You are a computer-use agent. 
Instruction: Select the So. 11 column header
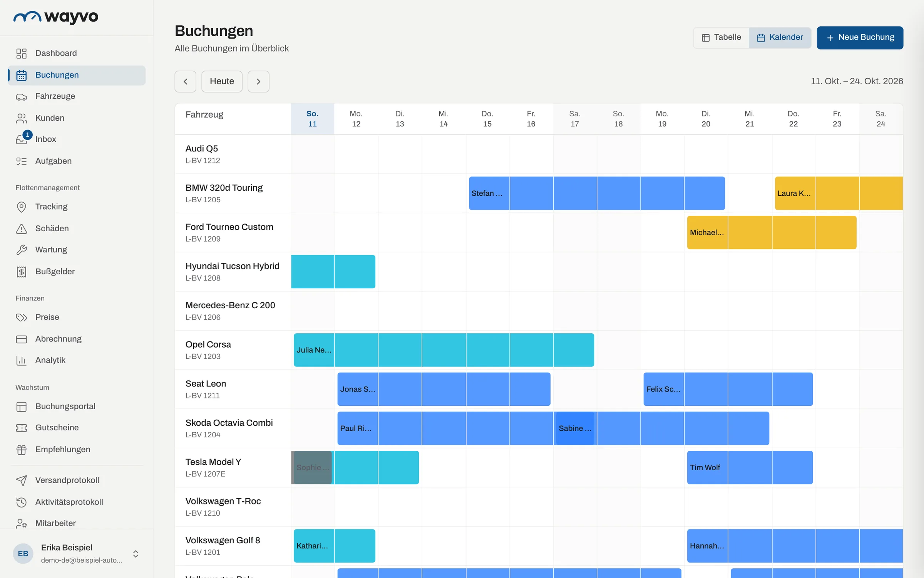coord(312,119)
